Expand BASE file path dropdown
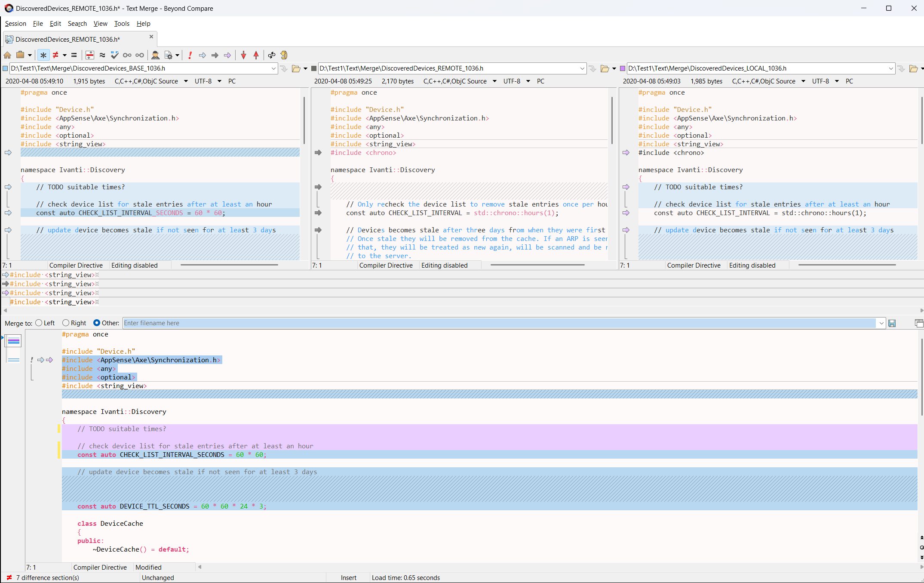The width and height of the screenshot is (924, 583). pos(273,68)
